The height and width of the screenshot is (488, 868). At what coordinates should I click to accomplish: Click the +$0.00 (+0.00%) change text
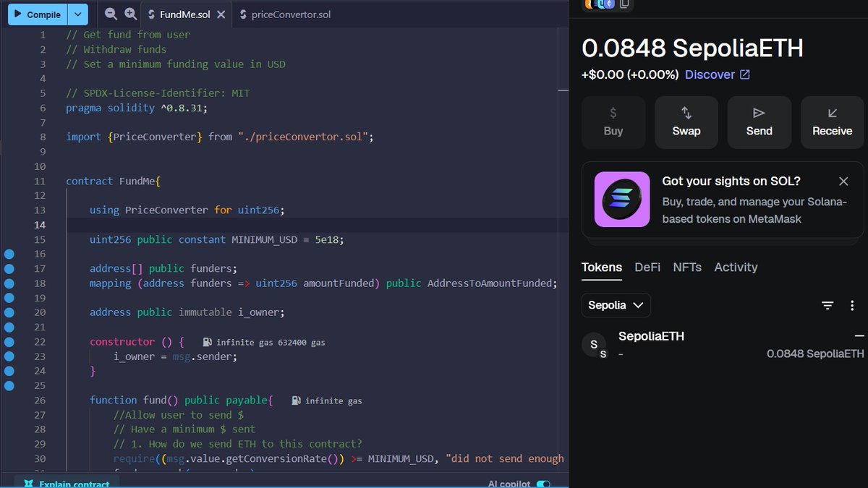pos(630,74)
